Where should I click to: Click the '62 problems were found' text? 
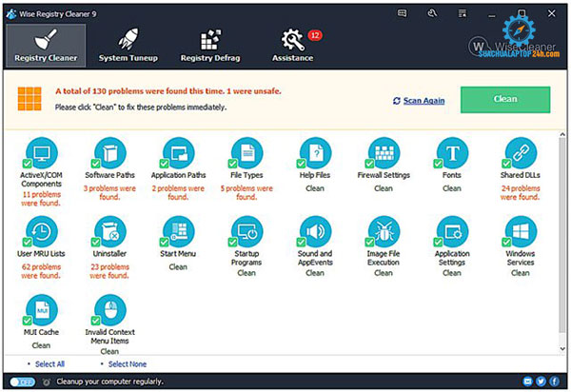click(x=41, y=271)
